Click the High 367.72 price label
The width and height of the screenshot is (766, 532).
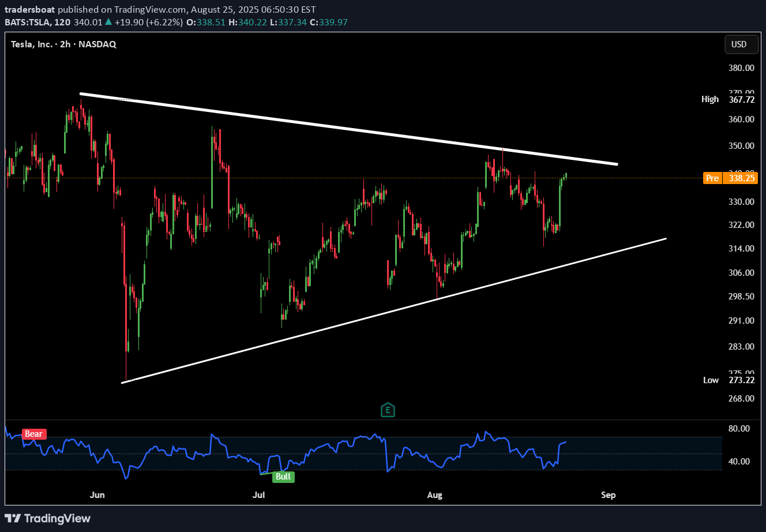(x=728, y=99)
